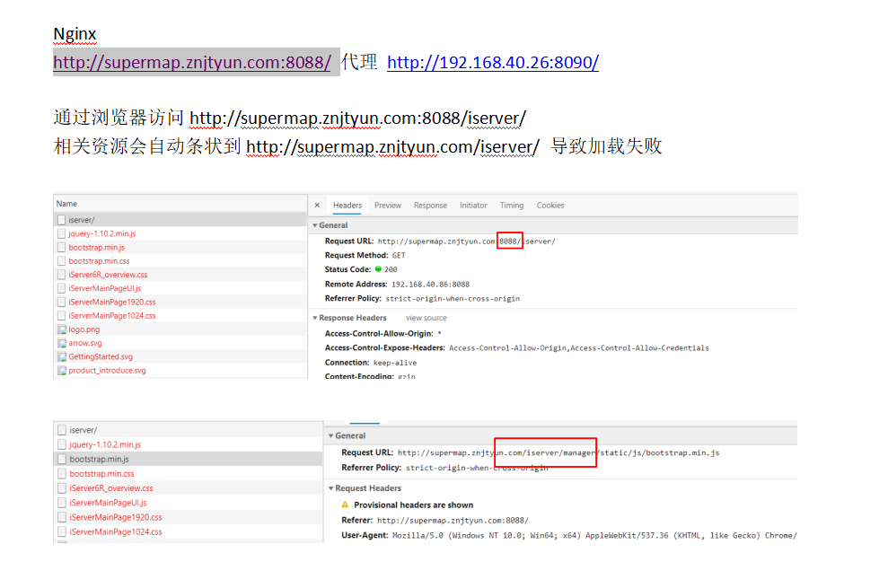Click the file icon beside iserver/ in the top list

[62, 220]
